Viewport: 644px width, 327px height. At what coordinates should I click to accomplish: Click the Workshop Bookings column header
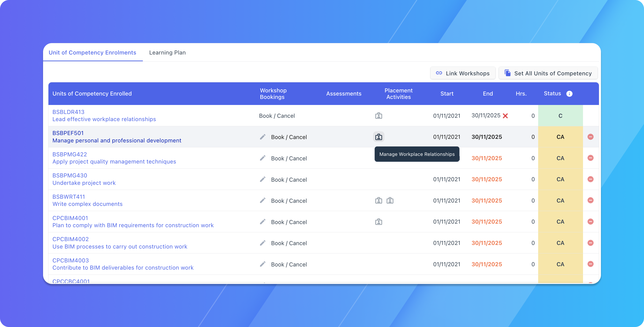[x=273, y=94]
